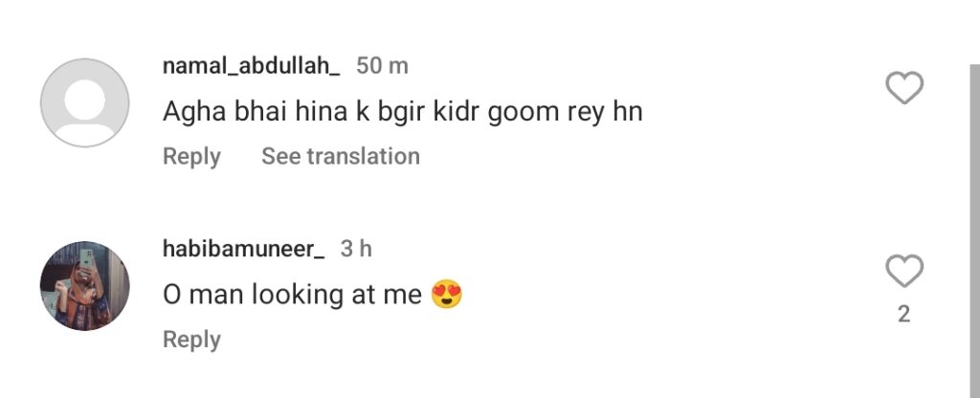Tap the heart icon on habibamuneer_'s comment
The width and height of the screenshot is (980, 398).
(903, 272)
